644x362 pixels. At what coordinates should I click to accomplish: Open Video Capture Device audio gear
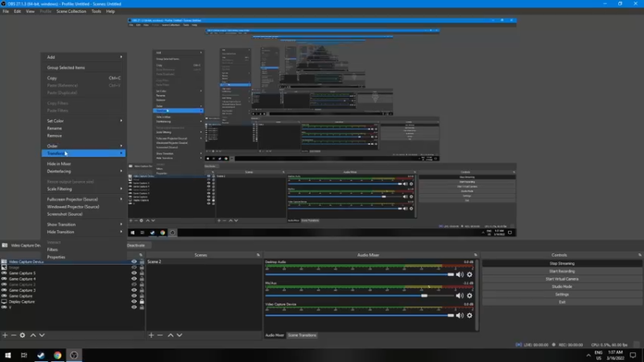[x=469, y=315]
